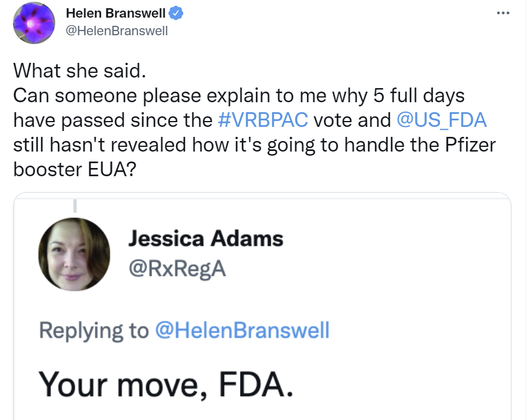532x420 pixels.
Task: Open the Helen Branswell display name
Action: point(116,14)
